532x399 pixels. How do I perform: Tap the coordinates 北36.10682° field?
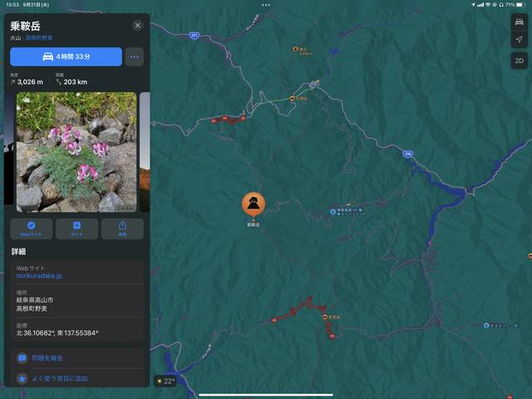(x=76, y=329)
